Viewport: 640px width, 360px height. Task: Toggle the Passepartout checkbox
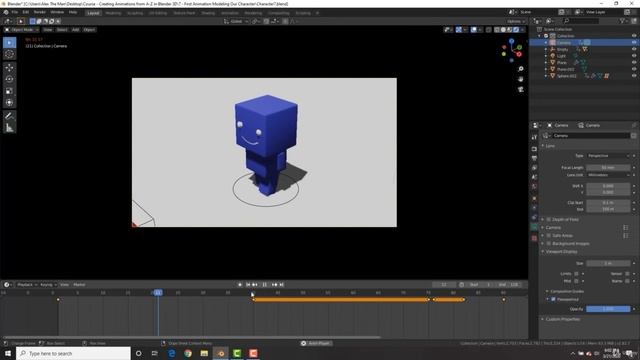point(553,300)
